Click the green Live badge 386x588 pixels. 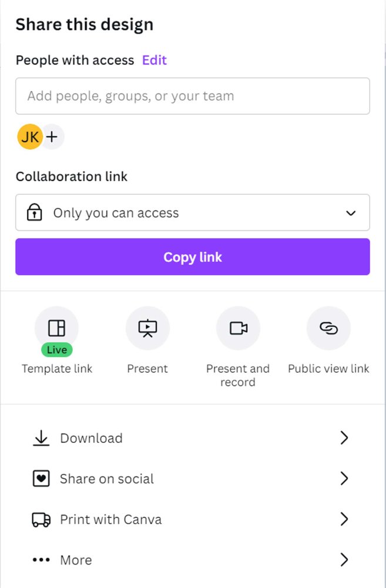(56, 349)
